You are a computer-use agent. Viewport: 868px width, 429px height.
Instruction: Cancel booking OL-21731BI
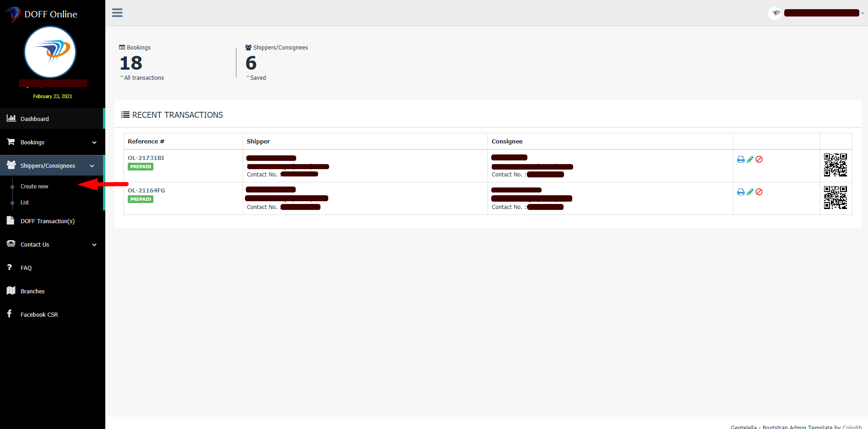pos(759,159)
